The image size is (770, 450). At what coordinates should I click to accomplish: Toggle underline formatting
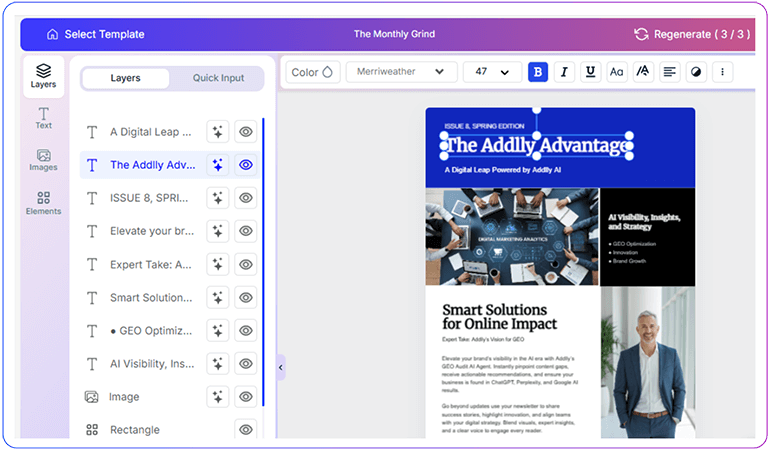[x=590, y=72]
